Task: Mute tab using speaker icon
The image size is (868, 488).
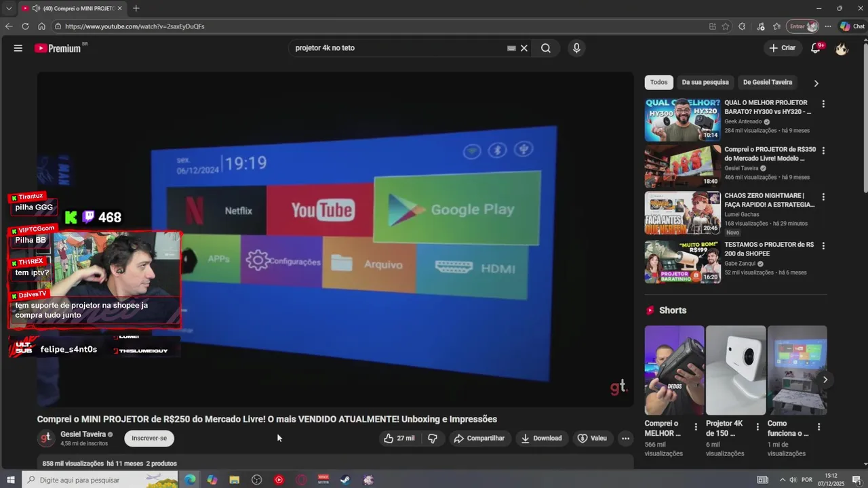Action: tap(35, 8)
